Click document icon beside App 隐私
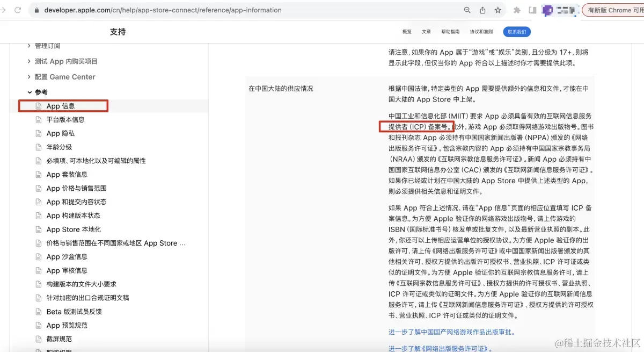644x352 pixels. point(38,133)
